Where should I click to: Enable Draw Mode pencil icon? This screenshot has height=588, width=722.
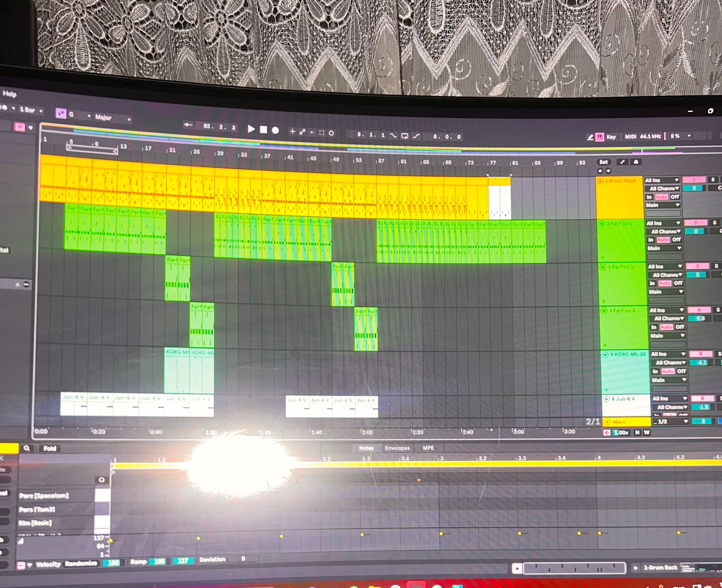(x=590, y=137)
